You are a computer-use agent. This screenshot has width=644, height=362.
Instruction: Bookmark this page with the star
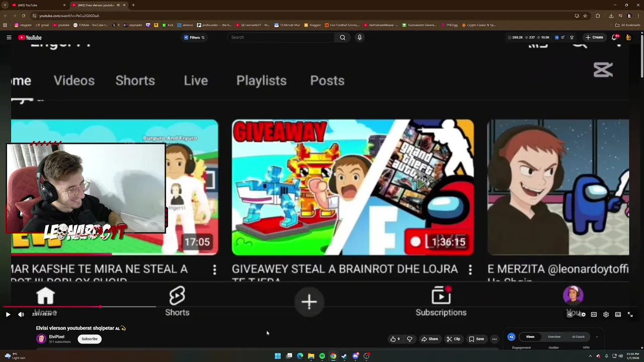[x=585, y=16]
